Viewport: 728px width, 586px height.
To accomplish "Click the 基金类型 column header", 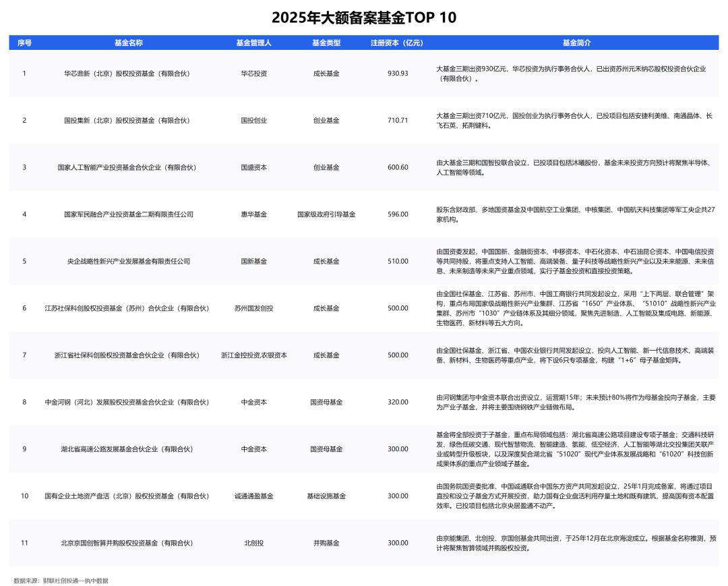I will 326,42.
